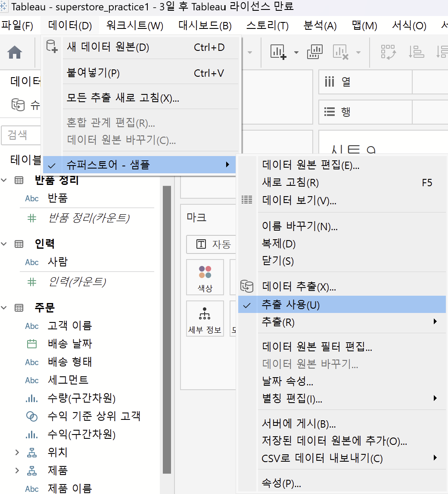Choose 닫기(S) in submenu

[342, 261]
